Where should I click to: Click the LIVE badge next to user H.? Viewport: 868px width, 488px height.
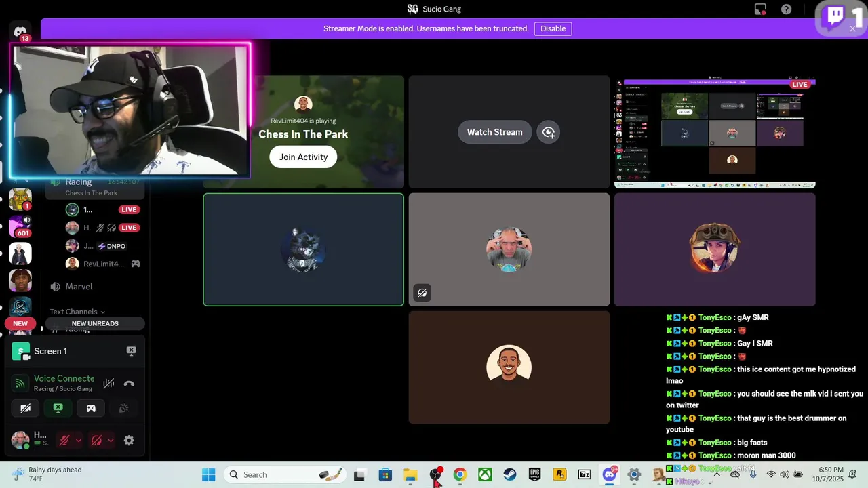click(129, 228)
